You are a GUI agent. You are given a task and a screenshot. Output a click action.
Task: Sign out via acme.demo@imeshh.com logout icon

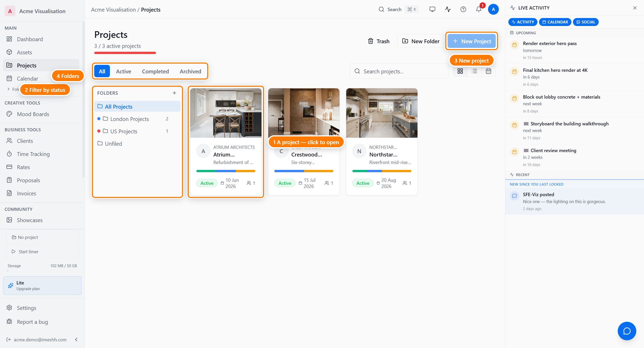tap(8, 340)
